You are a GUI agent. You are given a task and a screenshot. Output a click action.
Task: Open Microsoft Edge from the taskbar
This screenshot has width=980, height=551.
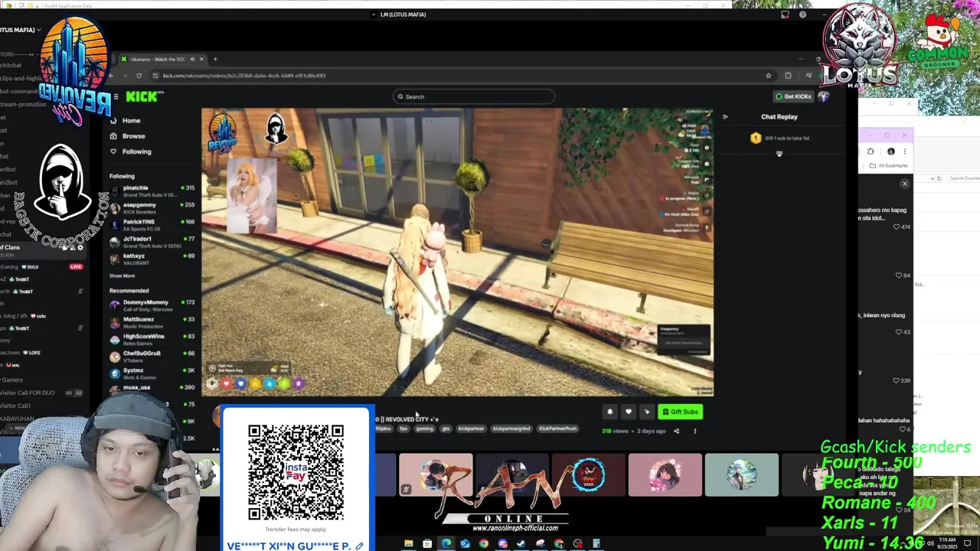click(446, 544)
